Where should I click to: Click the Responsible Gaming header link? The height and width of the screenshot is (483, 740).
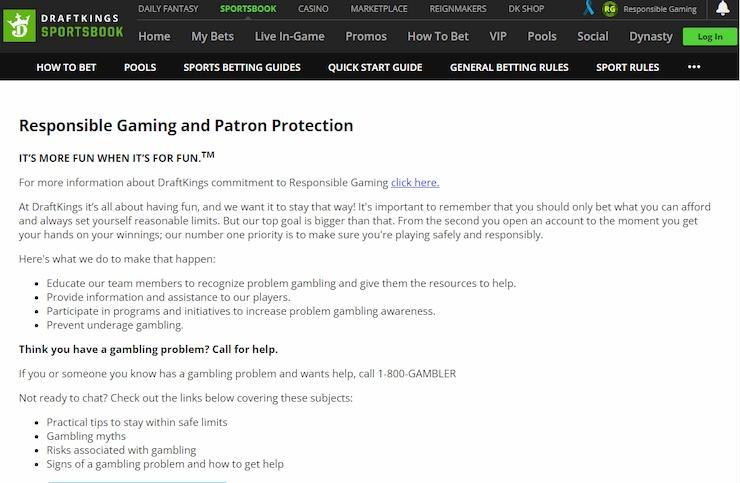(x=660, y=9)
